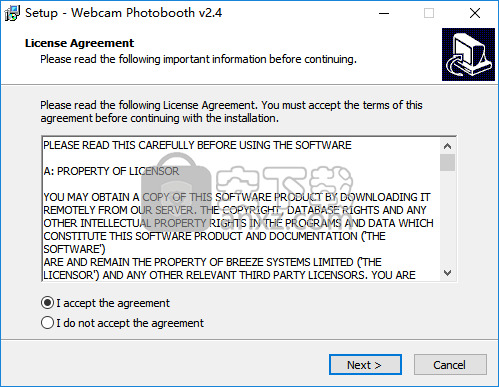Click the disabled maximize box in title bar
The height and width of the screenshot is (387, 499).
point(429,13)
